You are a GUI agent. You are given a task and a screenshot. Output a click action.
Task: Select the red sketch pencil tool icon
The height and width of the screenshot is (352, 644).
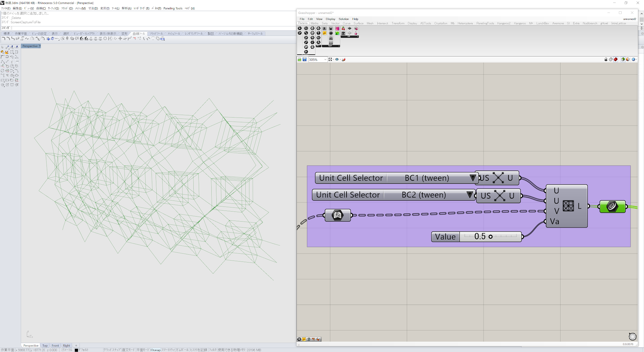tap(344, 59)
